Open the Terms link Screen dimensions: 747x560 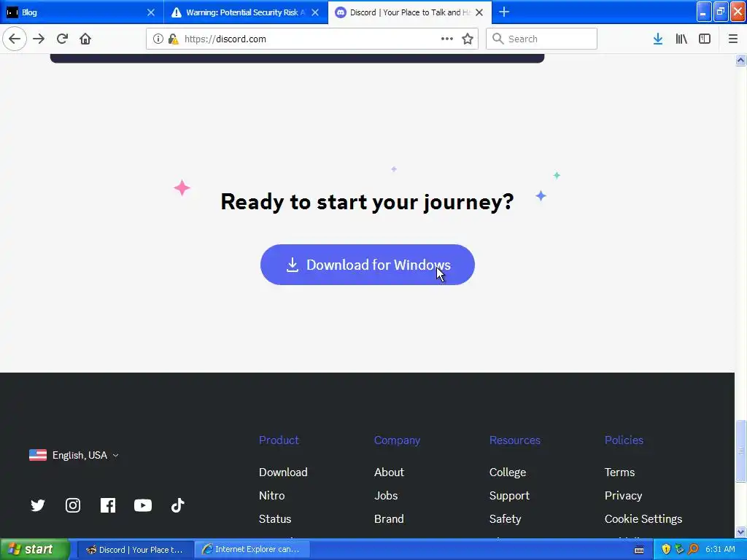(619, 472)
